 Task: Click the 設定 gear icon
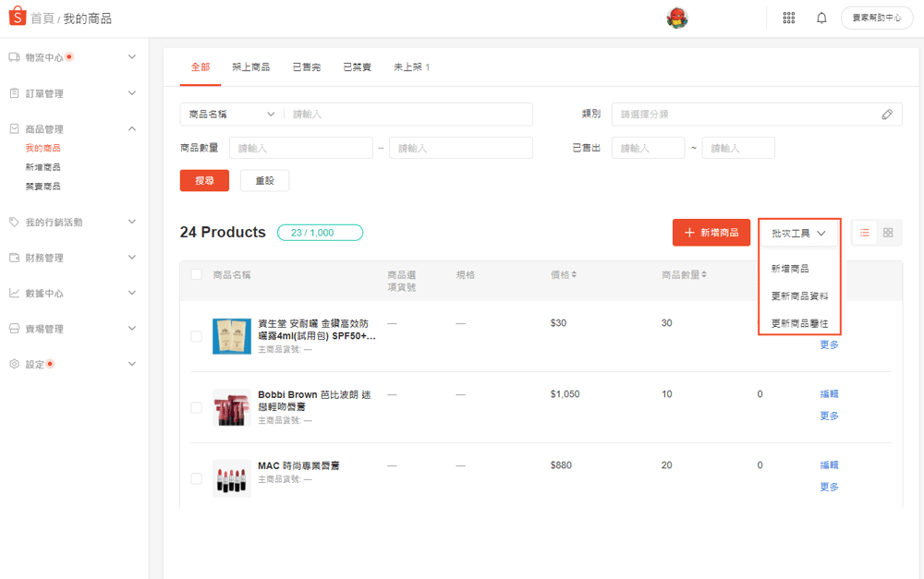pyautogui.click(x=14, y=364)
